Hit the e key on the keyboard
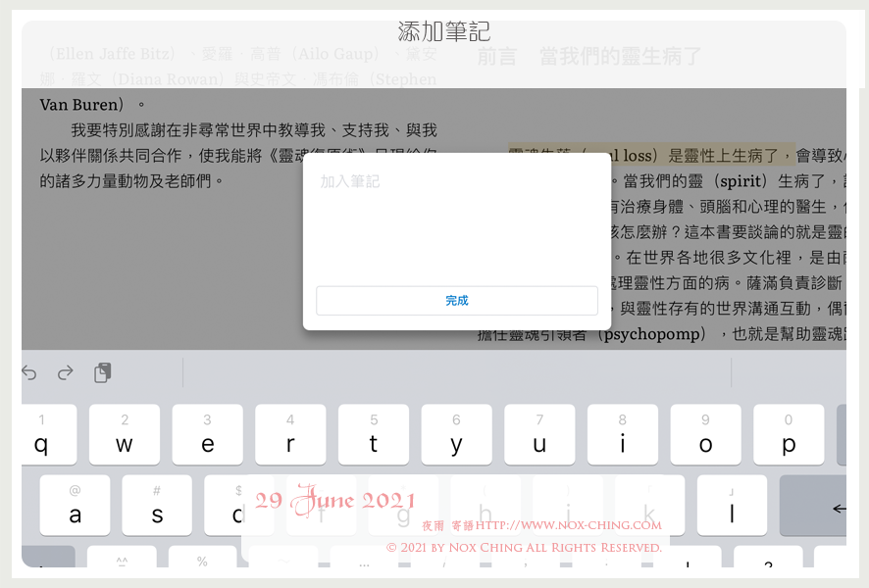Viewport: 869px width, 588px height. (207, 435)
